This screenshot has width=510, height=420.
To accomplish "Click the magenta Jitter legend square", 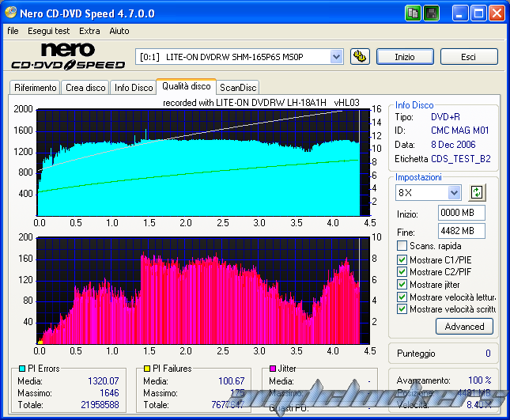I will [x=273, y=369].
